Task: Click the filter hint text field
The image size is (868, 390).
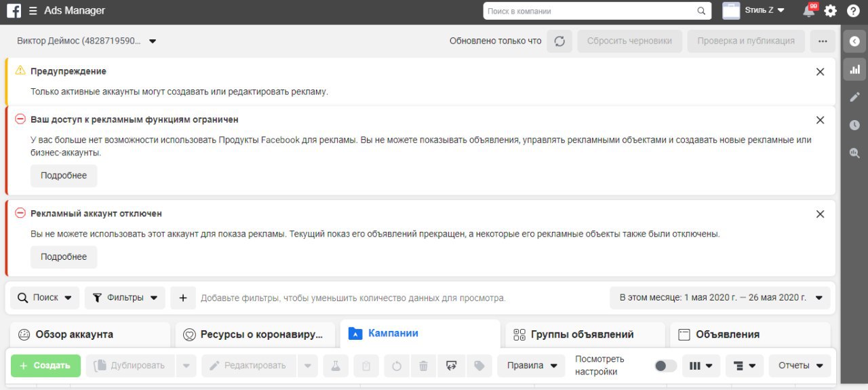Action: click(x=353, y=298)
